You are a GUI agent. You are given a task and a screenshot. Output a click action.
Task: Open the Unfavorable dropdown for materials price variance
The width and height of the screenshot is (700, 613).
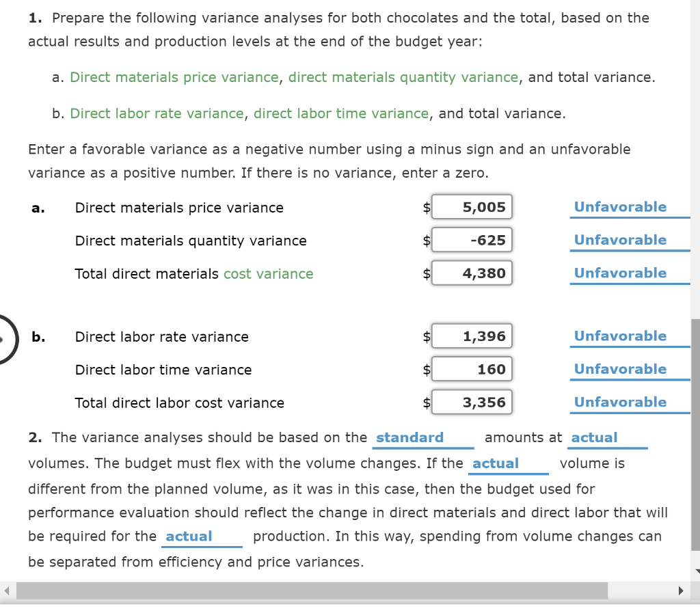coord(621,207)
